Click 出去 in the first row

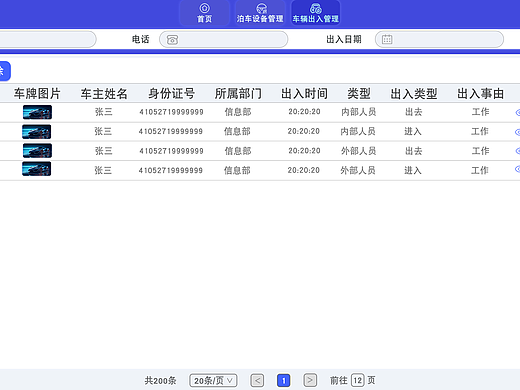coord(414,112)
